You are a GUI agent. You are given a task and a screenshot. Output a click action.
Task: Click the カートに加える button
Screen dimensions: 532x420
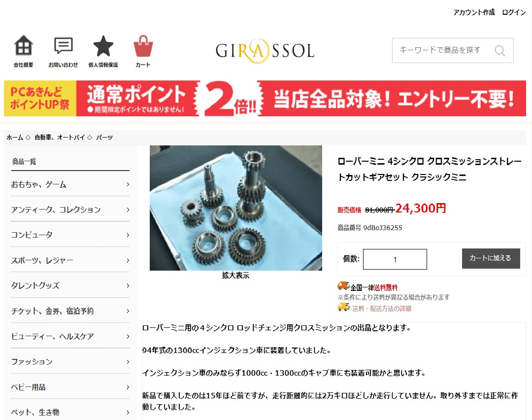click(x=491, y=258)
